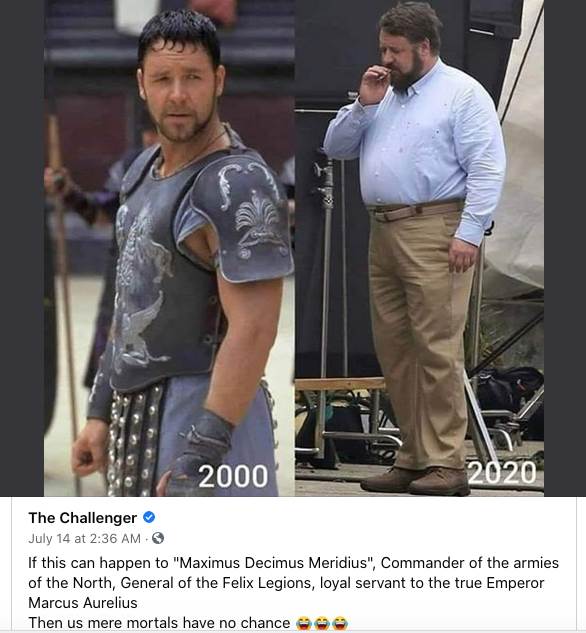Image resolution: width=586 pixels, height=633 pixels.
Task: Click the white 2020 year label
Action: coord(502,473)
